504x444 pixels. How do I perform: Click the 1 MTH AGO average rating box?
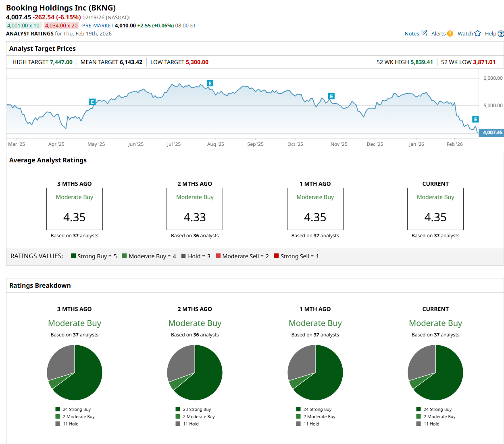click(315, 209)
